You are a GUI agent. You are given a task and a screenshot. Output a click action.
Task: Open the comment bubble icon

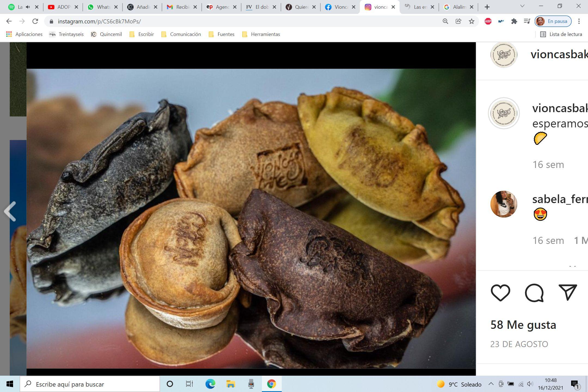click(x=534, y=293)
